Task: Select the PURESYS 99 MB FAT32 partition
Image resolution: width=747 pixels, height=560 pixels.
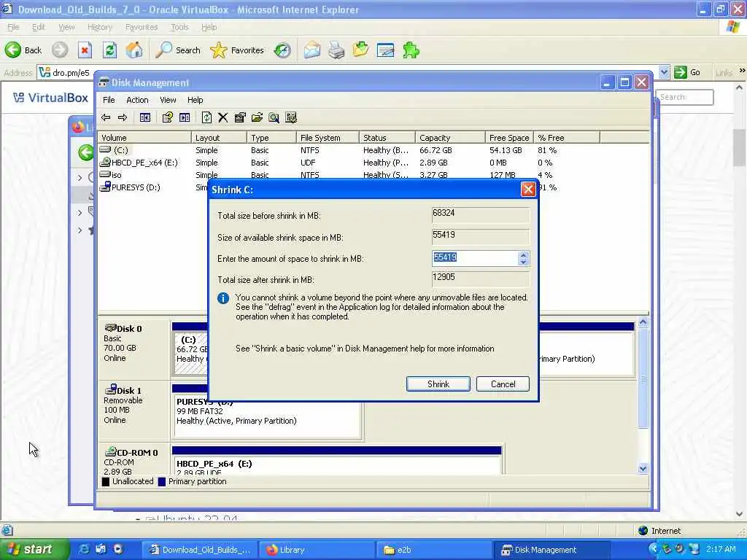Action: 267,416
